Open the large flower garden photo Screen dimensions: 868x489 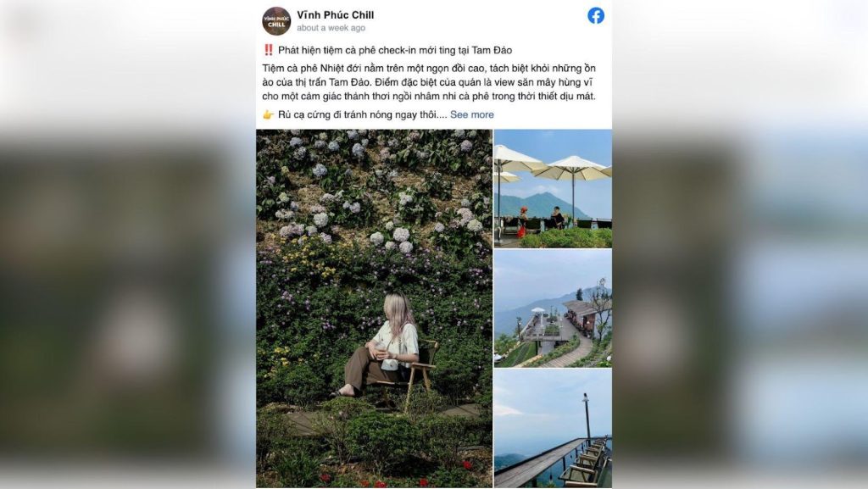(374, 308)
